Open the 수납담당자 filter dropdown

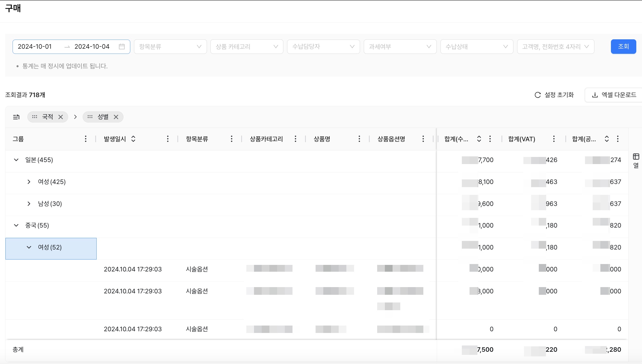323,46
